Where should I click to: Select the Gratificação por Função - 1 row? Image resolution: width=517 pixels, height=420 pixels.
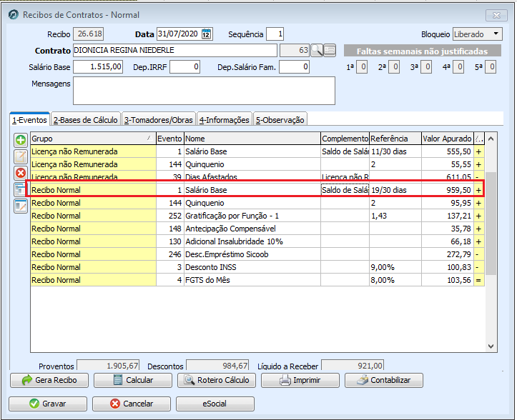[257, 216]
